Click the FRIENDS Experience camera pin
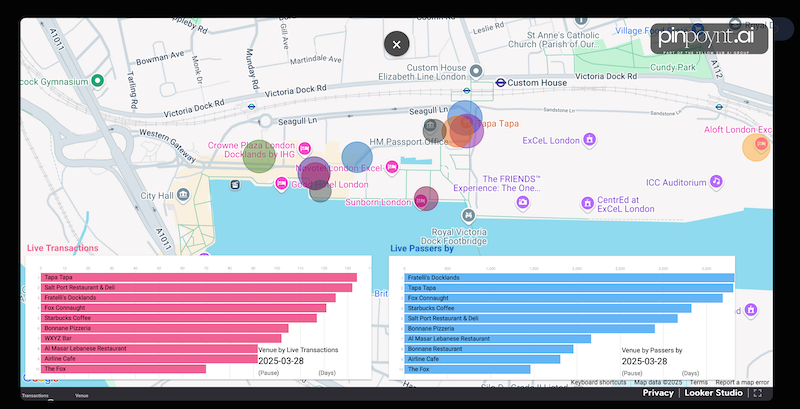 pos(521,202)
